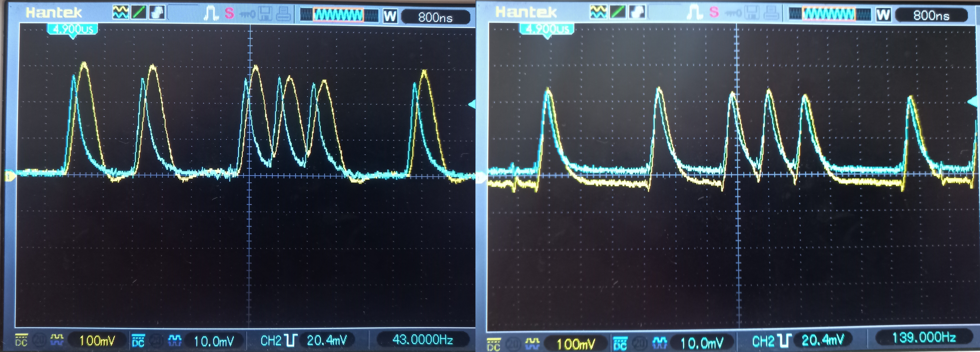Click the Hantek logo on left scope
Screen dimensions: 980x352
[x=54, y=12]
